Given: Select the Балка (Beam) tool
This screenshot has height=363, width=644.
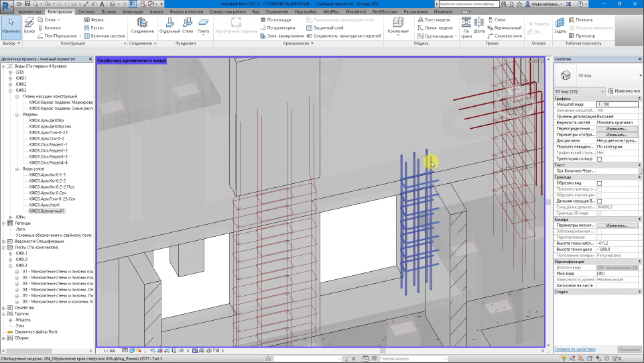Looking at the screenshot, I should (x=29, y=25).
